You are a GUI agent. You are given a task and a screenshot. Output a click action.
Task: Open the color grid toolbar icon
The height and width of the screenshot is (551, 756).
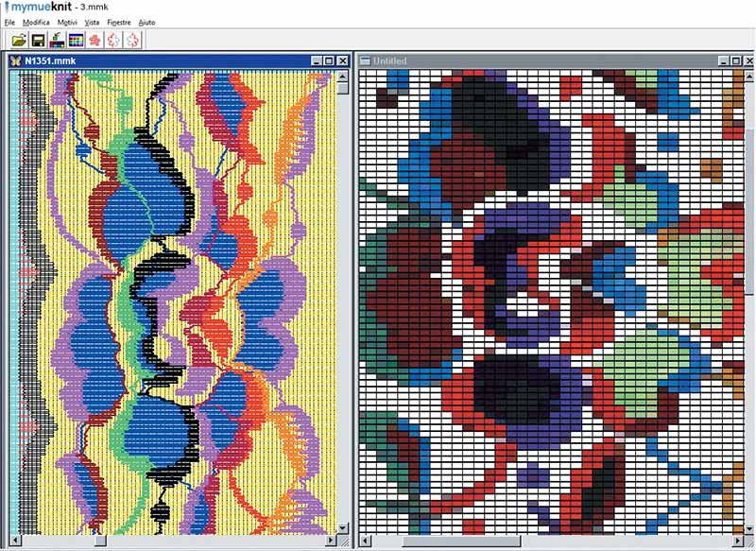click(x=76, y=40)
